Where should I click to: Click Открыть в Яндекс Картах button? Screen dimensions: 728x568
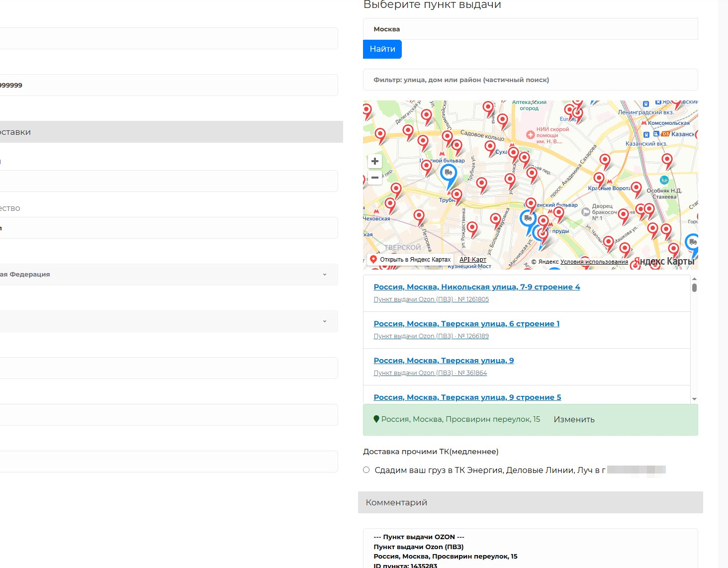(x=410, y=260)
